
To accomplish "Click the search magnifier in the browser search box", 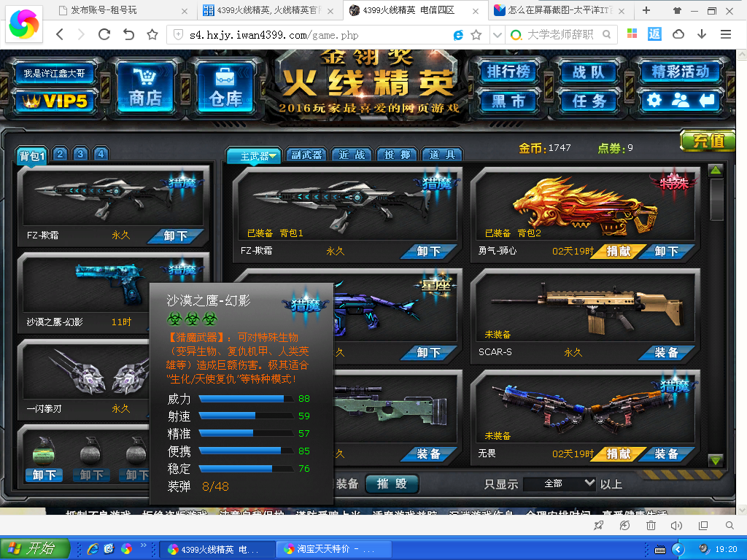I will click(x=606, y=35).
